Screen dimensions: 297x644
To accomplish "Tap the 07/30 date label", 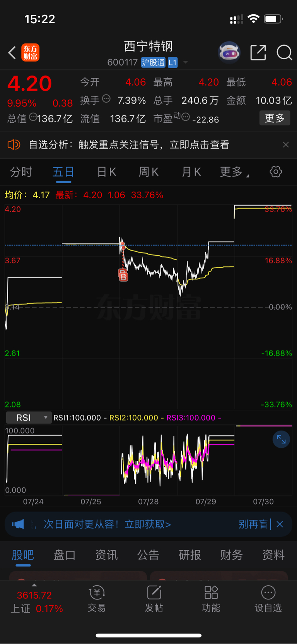I will 263,502.
